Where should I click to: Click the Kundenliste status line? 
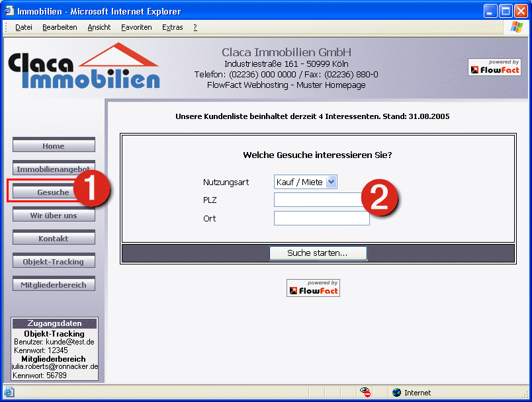(x=312, y=116)
